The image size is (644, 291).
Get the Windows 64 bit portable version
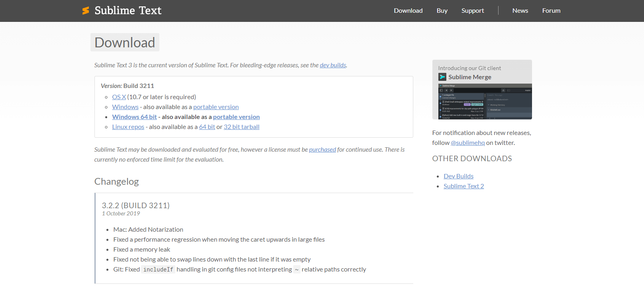(236, 117)
